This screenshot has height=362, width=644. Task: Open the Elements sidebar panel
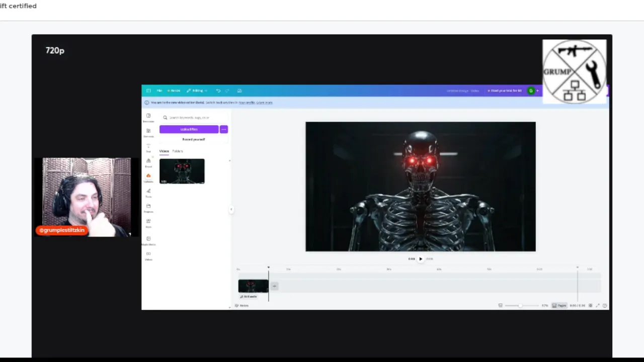(x=148, y=133)
